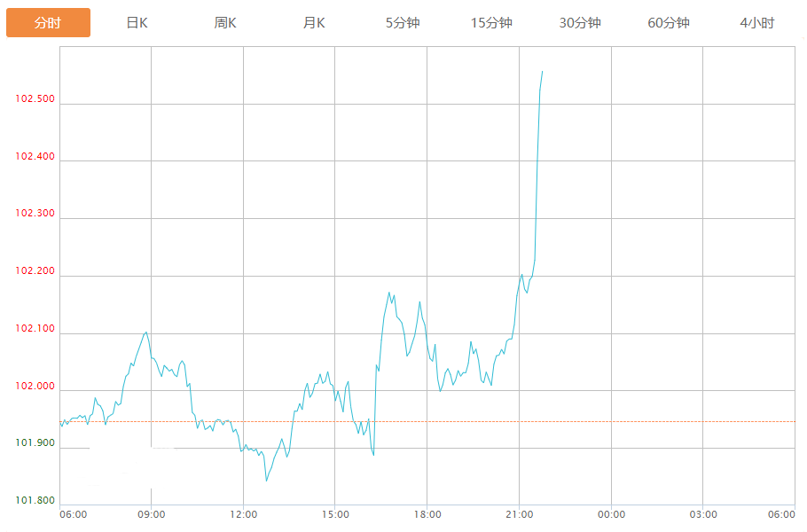Click the 00:00 time axis label
The width and height of the screenshot is (807, 532).
(611, 514)
